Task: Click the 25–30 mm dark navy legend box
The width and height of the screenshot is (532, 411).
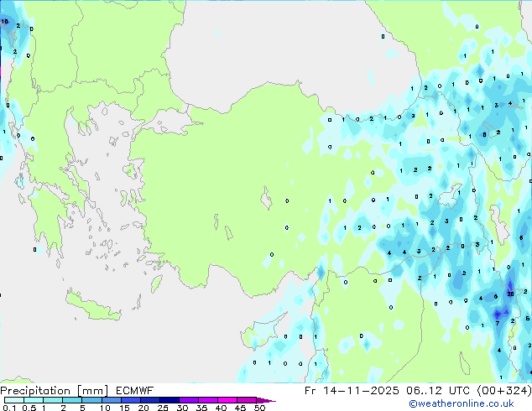Action: click(x=169, y=400)
